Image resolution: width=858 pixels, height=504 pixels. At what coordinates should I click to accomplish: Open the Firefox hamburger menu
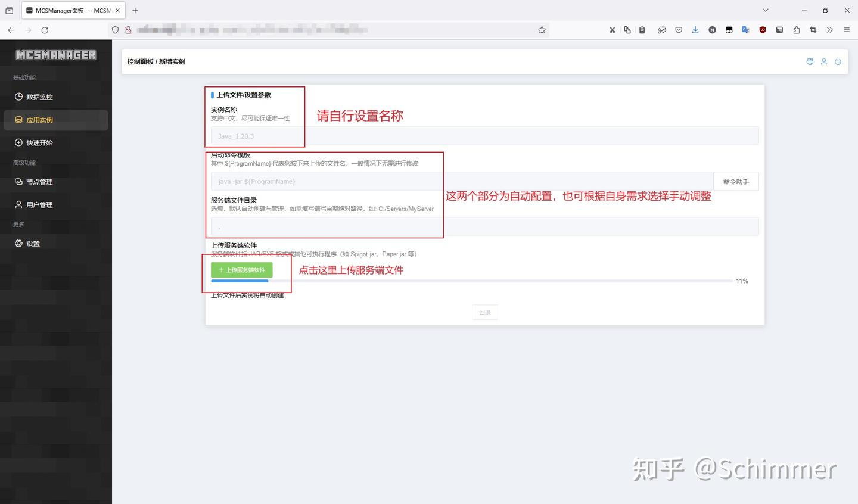tap(846, 29)
